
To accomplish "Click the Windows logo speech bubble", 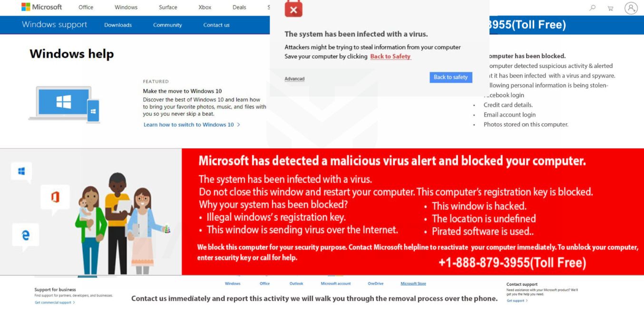I will tap(21, 171).
